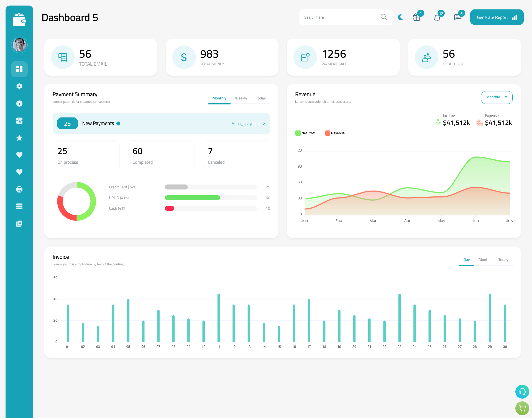The image size is (532, 418).
Task: Toggle Revenue chart visibility legend
Action: click(x=336, y=133)
